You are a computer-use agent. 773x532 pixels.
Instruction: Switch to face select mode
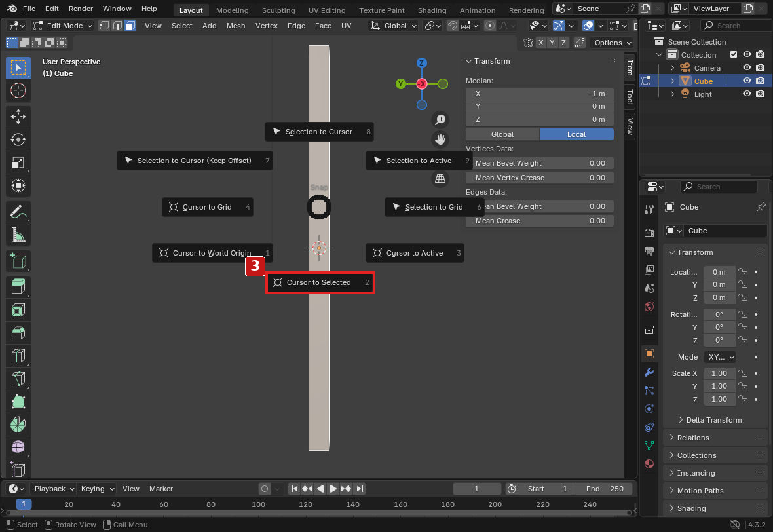130,26
